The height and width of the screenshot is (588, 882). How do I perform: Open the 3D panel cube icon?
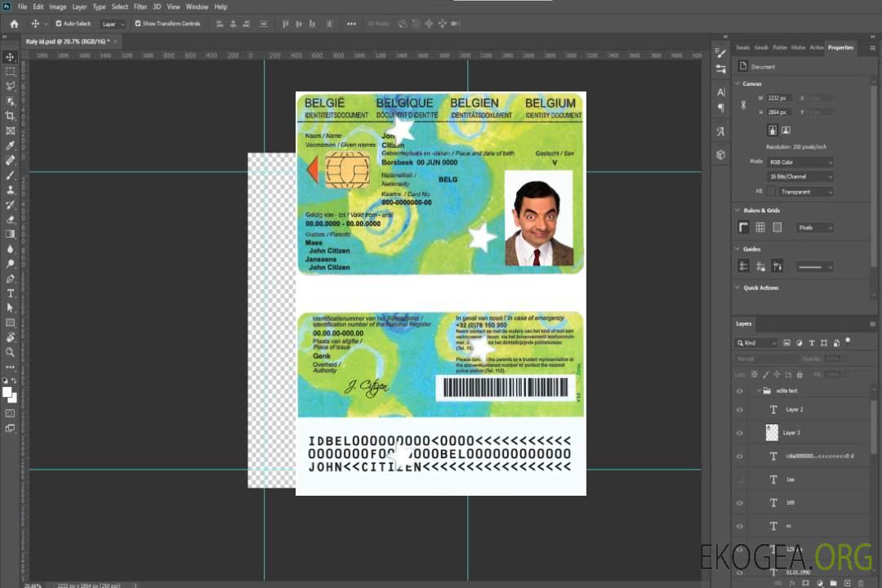point(720,154)
